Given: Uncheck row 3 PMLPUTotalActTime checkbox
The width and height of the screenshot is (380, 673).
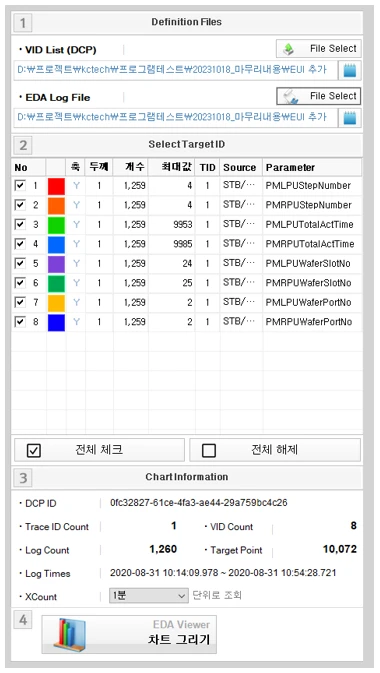Looking at the screenshot, I should point(20,224).
